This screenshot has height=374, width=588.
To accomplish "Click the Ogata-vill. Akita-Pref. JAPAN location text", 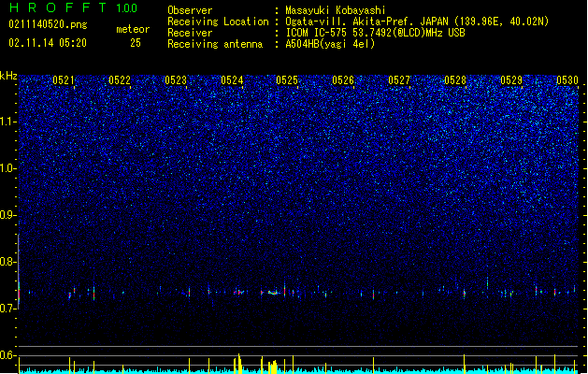I will pyautogui.click(x=417, y=22).
